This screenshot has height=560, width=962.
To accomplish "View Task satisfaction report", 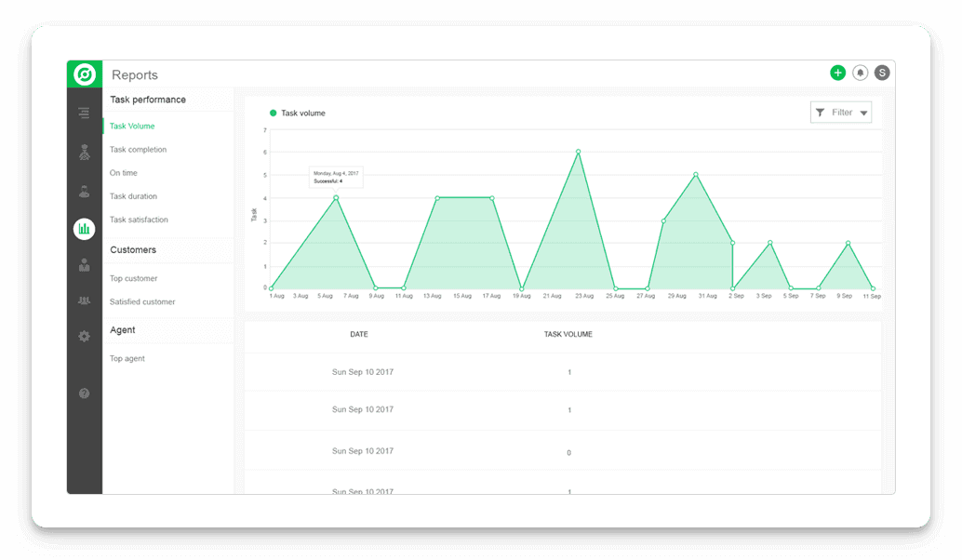I will (x=139, y=220).
